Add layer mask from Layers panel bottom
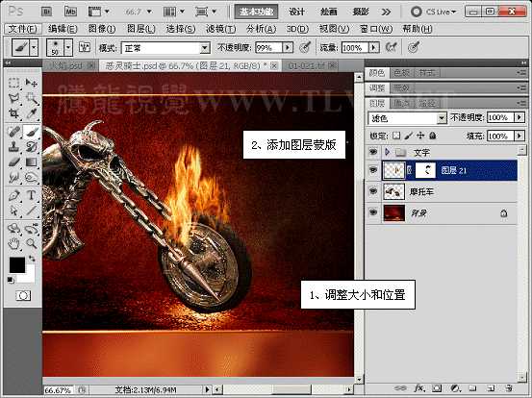 (437, 387)
